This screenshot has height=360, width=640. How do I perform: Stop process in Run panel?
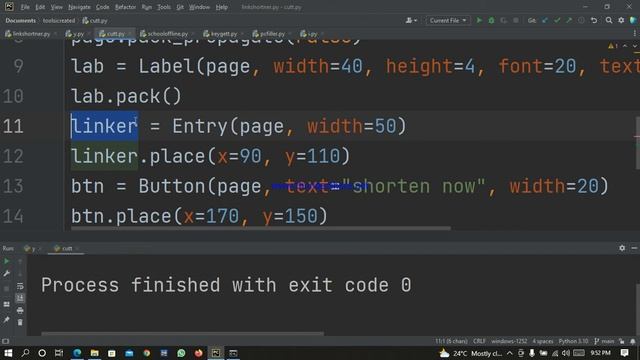pyautogui.click(x=7, y=289)
